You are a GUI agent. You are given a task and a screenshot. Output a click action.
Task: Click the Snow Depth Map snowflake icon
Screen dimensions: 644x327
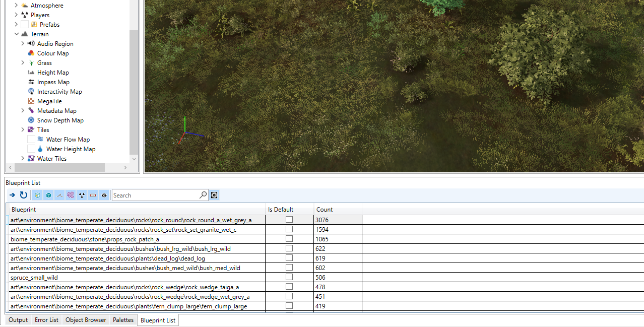31,120
